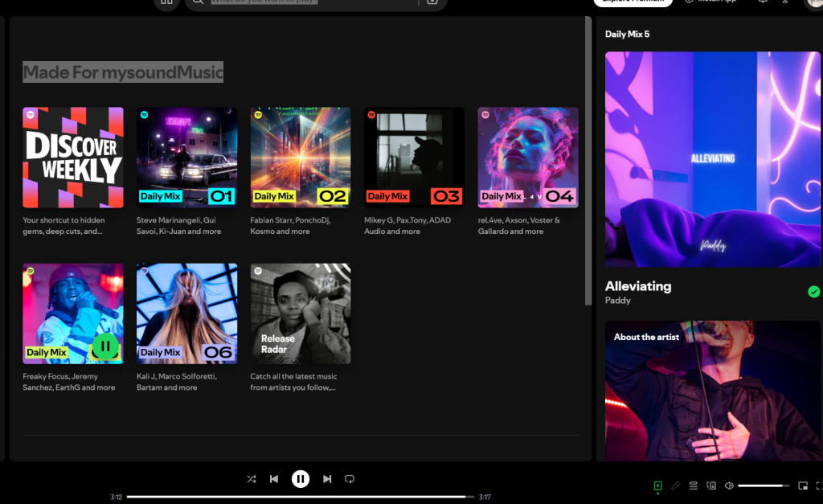Toggle the Now Playing view icon

(657, 486)
